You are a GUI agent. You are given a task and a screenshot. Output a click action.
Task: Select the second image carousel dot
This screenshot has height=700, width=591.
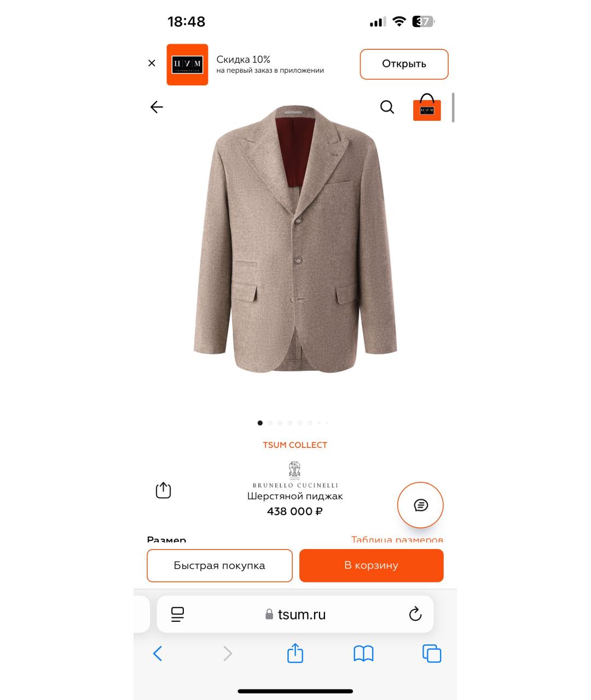click(x=270, y=423)
